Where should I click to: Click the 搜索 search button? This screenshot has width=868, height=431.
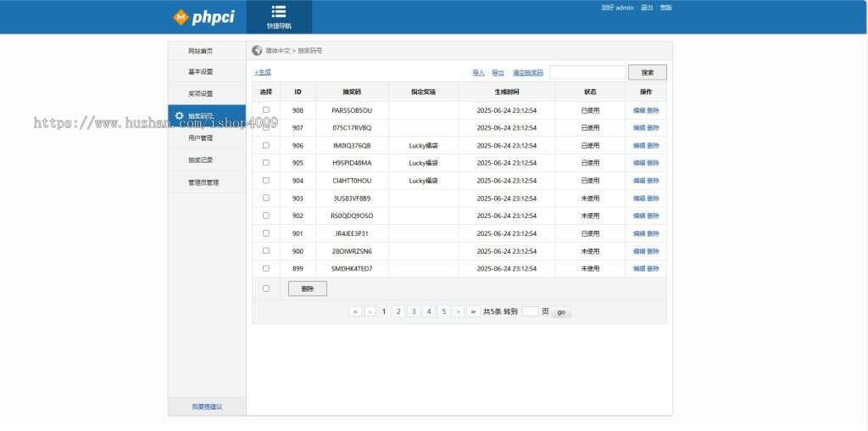pyautogui.click(x=647, y=73)
